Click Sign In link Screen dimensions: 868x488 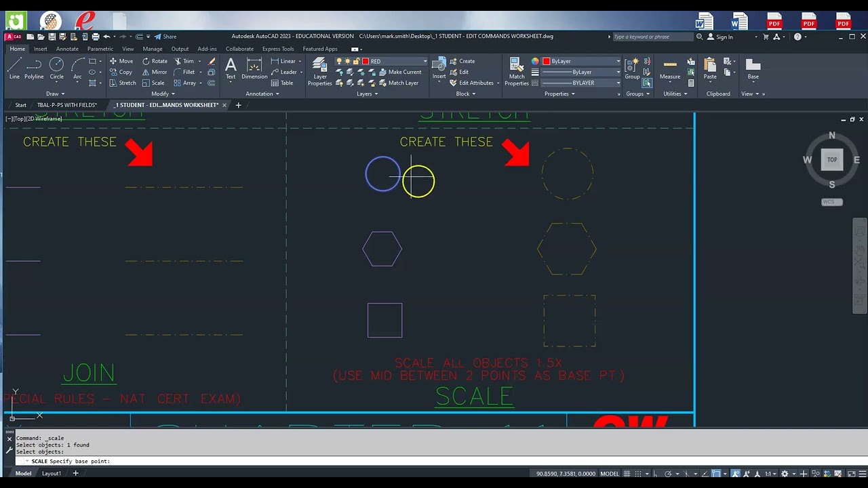[720, 37]
